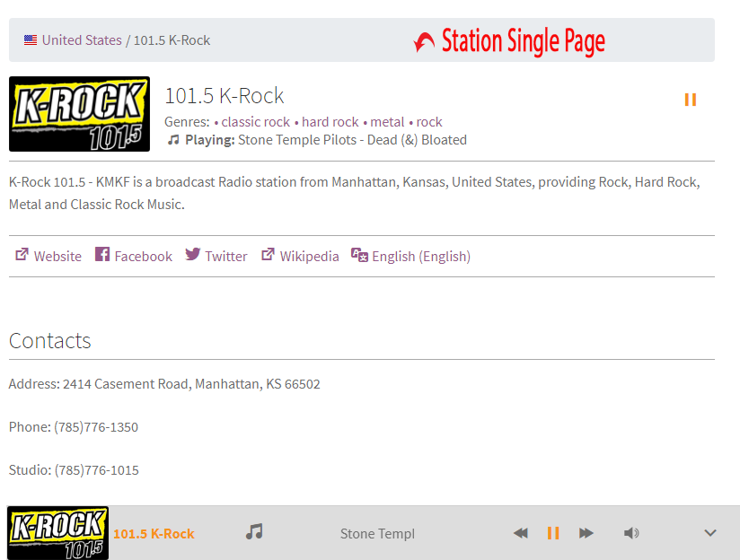740x560 pixels.
Task: Click the Studio: (785)776-1015 line
Action: [x=75, y=470]
